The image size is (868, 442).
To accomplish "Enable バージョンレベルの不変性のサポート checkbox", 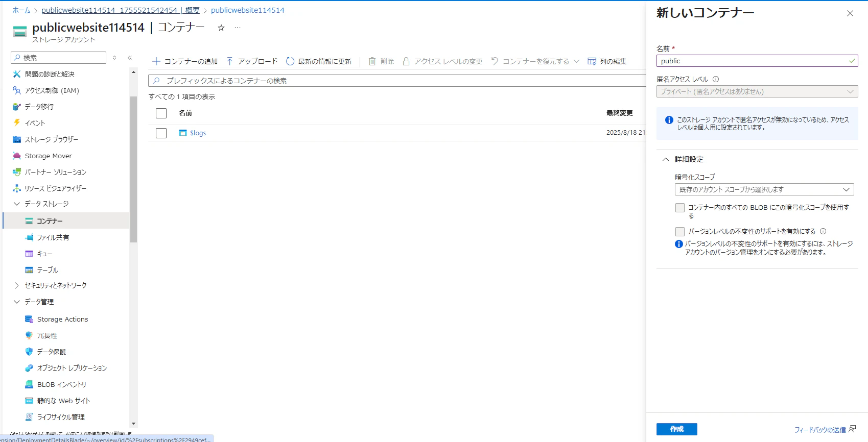I will click(680, 232).
